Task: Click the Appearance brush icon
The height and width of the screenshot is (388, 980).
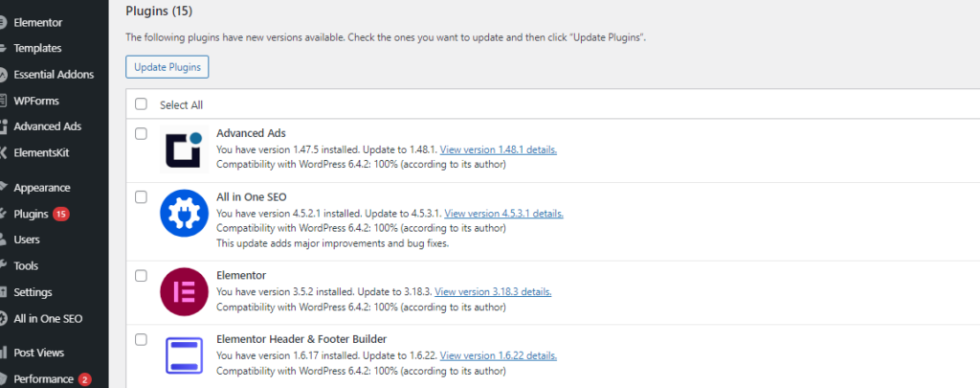Action: 3,188
